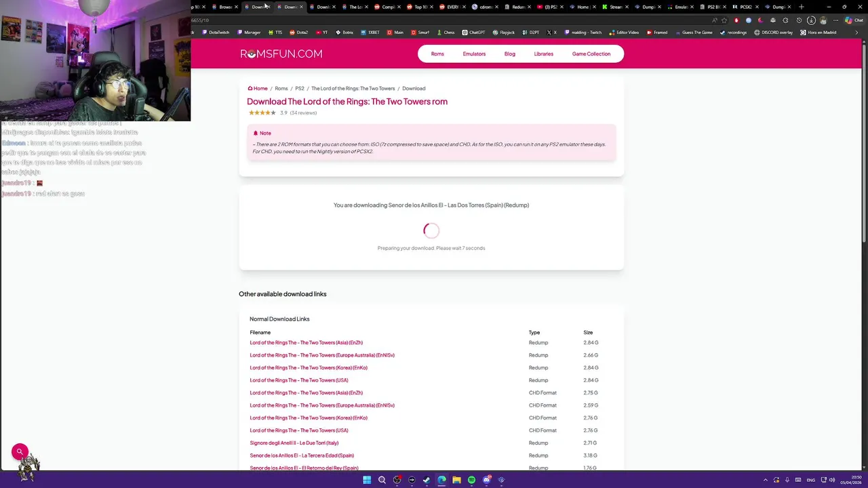
Task: Download Signore degli Anelli Le Due Torri (Italy)
Action: pos(294,443)
